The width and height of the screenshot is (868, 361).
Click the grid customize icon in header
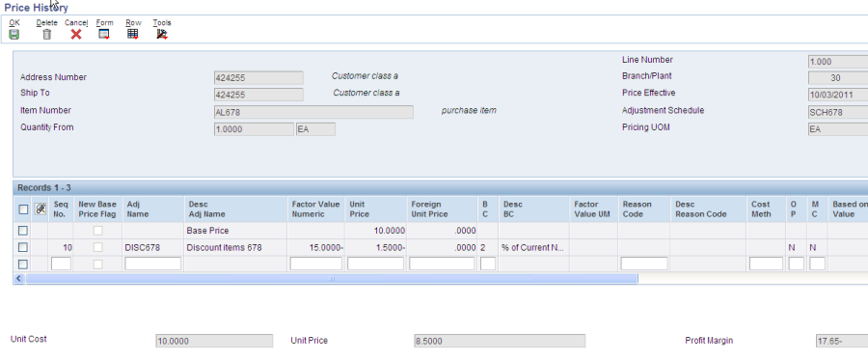tap(41, 209)
